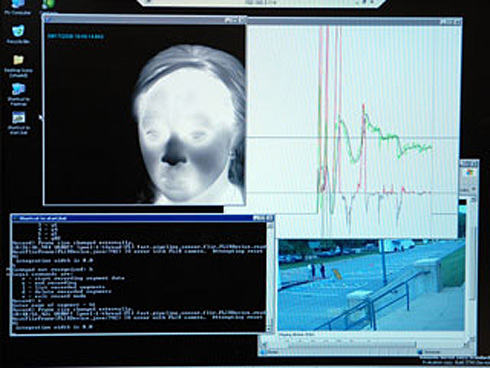Viewport: 490px width, 368px height.
Task: Close the signal graph window
Action: click(x=458, y=22)
